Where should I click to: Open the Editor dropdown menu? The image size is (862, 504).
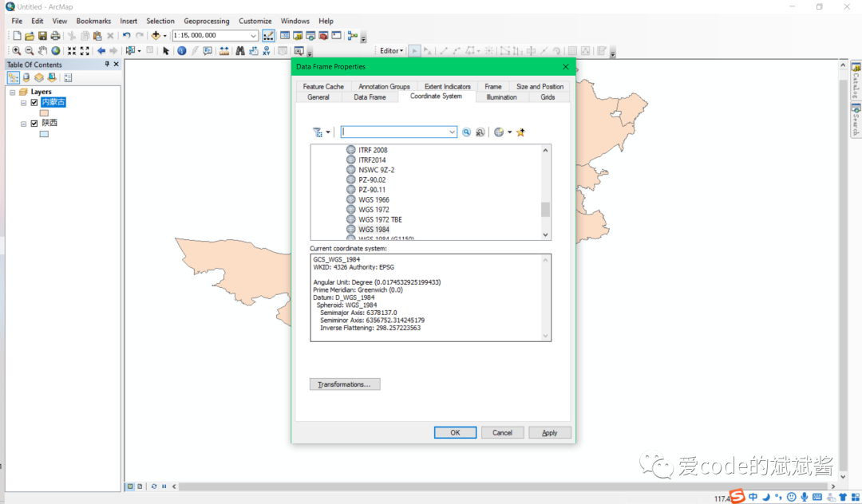click(x=391, y=50)
